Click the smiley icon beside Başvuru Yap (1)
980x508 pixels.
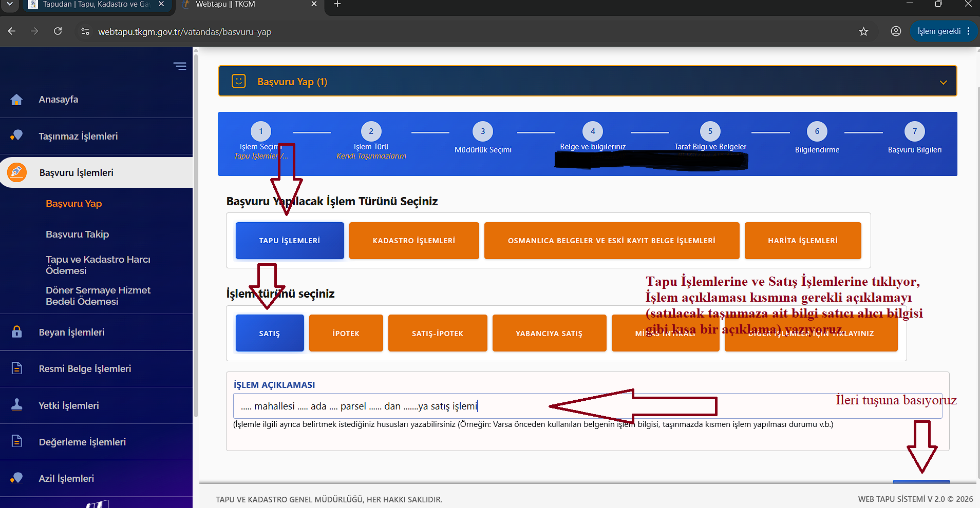click(239, 81)
